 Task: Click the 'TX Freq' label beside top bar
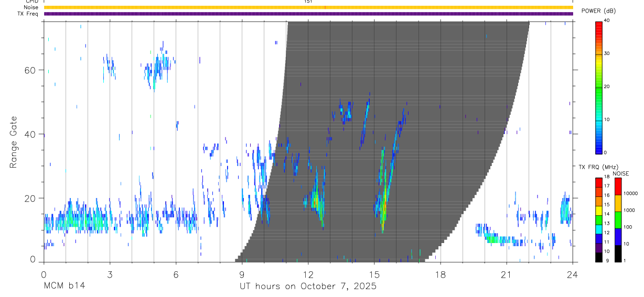tap(28, 14)
